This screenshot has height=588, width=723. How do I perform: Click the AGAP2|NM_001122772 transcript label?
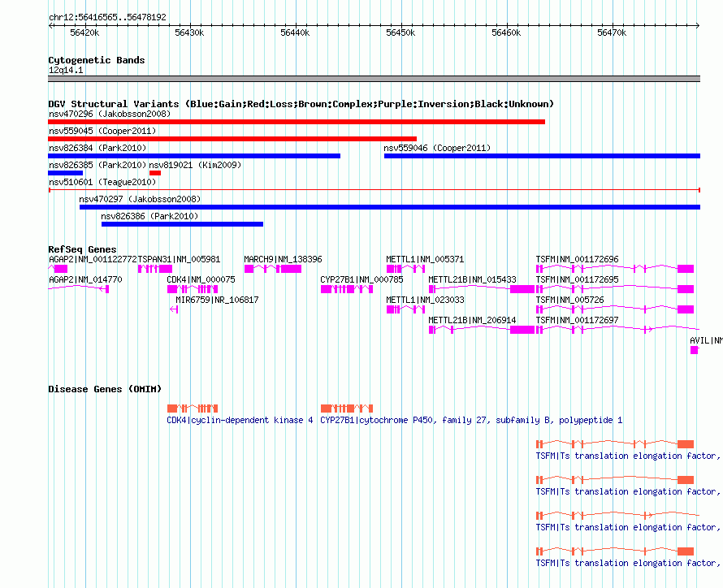(x=93, y=259)
